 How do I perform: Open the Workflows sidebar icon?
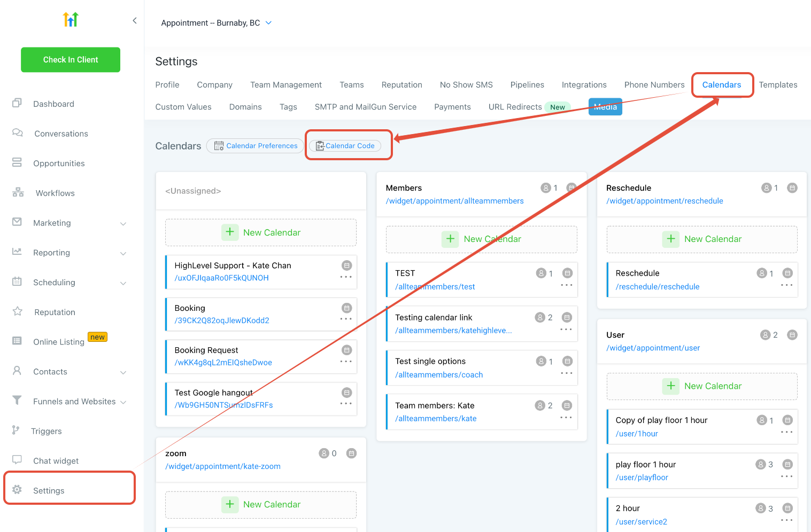(x=18, y=193)
